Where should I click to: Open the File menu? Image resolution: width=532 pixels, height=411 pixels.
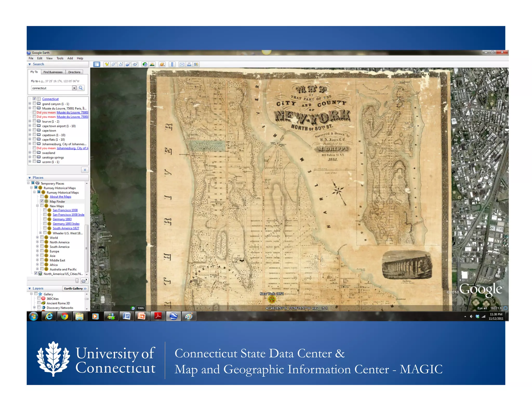31,58
